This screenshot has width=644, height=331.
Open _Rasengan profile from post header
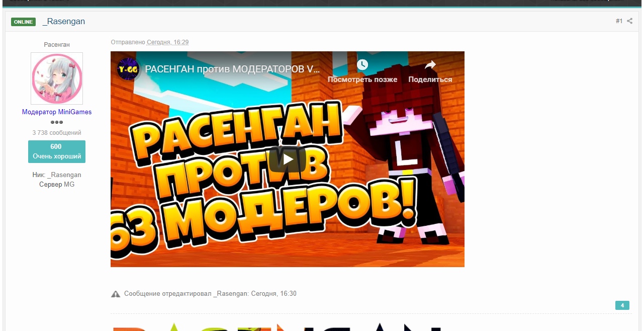click(64, 21)
